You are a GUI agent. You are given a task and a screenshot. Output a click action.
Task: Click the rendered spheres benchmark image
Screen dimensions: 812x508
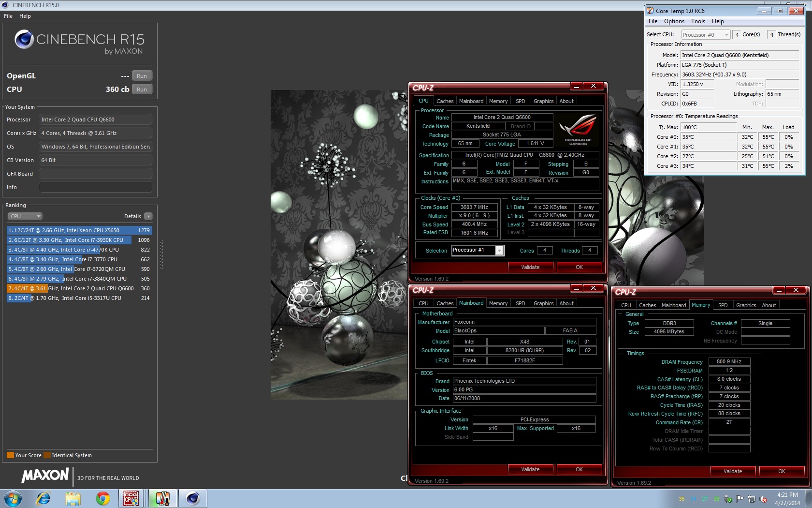tap(339, 245)
